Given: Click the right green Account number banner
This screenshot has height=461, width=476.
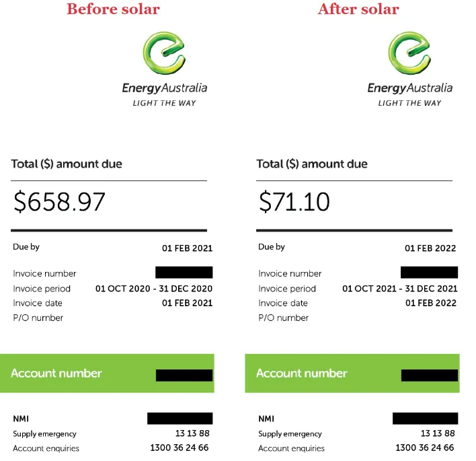Looking at the screenshot, I should (352, 374).
